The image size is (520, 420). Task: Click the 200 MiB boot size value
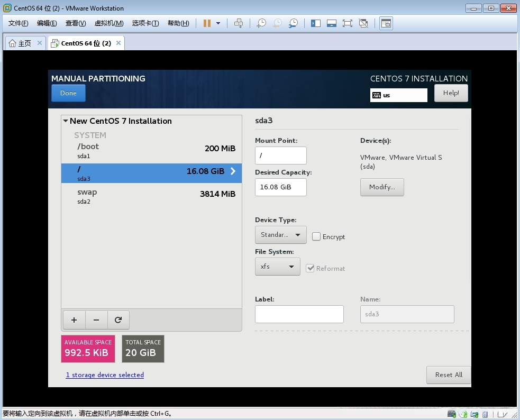[220, 148]
